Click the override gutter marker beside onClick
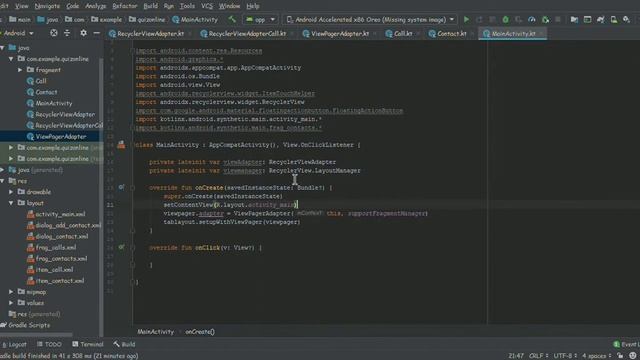This screenshot has height=360, width=640. pos(121,247)
